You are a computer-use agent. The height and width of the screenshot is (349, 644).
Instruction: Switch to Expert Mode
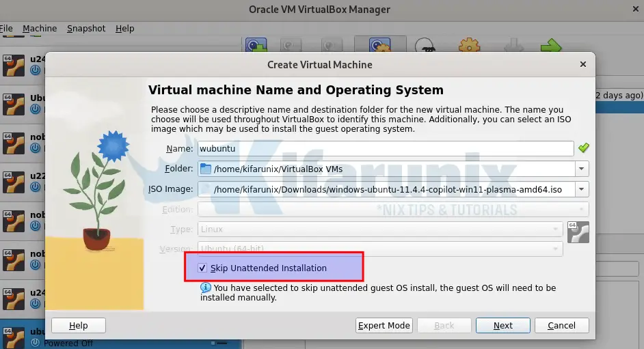pos(384,325)
